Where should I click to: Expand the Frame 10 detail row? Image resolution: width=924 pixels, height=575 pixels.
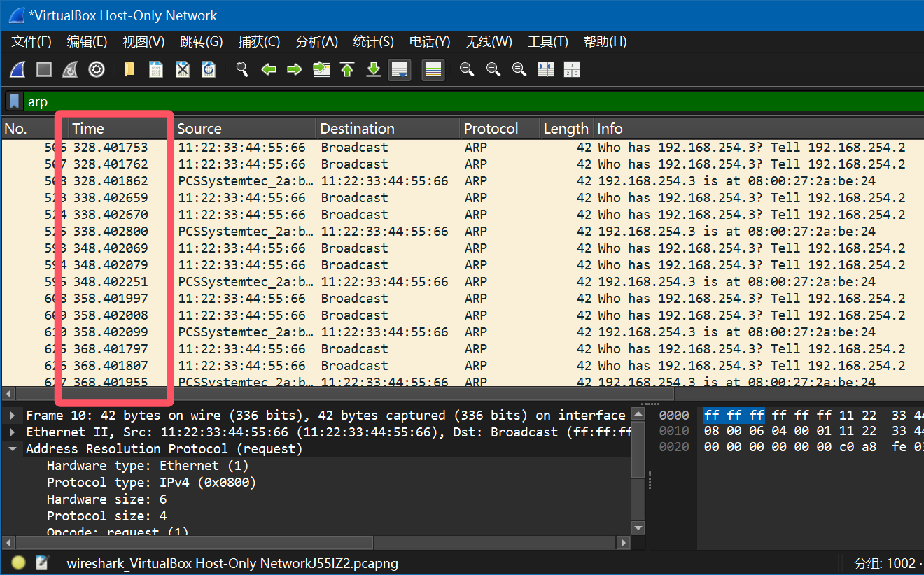[13, 416]
